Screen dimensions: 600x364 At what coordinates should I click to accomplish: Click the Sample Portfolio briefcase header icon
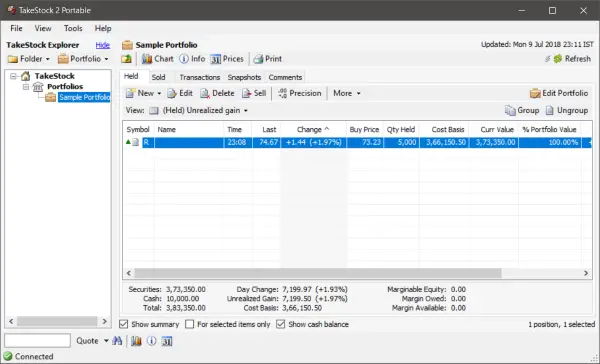[127, 45]
